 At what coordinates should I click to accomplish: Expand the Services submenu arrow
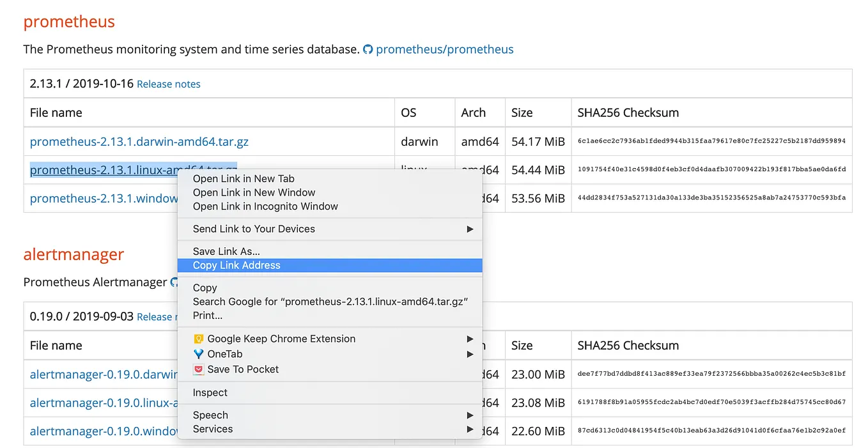(x=470, y=429)
